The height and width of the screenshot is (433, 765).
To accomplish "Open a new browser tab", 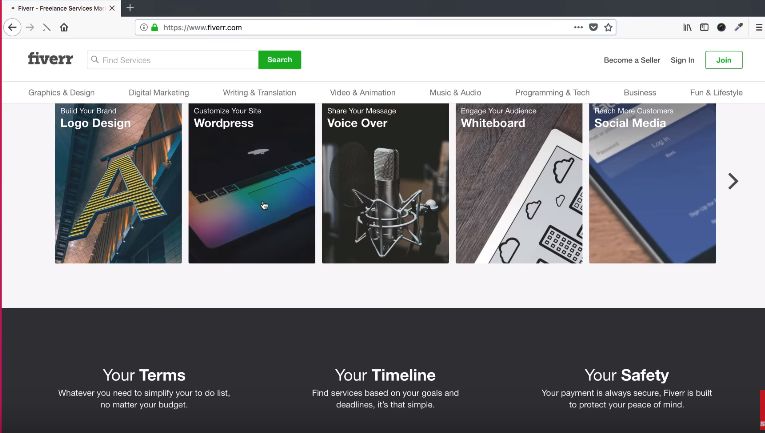I will click(130, 8).
